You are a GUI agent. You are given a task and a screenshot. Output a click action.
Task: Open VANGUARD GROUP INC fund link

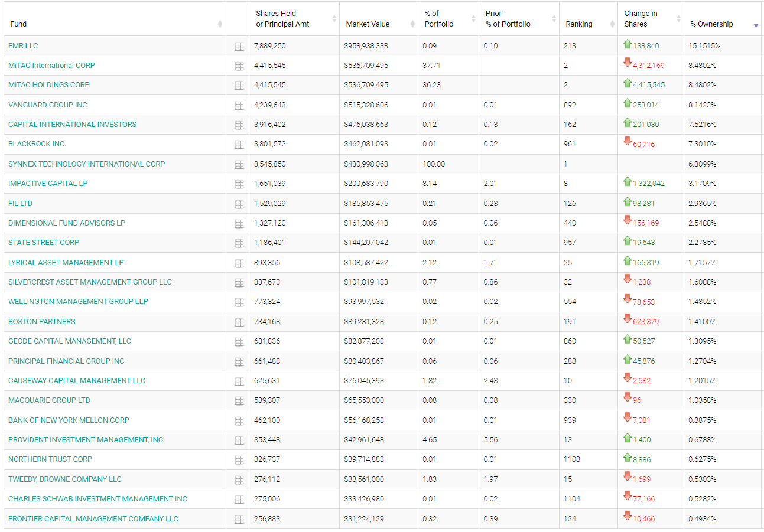pyautogui.click(x=48, y=105)
